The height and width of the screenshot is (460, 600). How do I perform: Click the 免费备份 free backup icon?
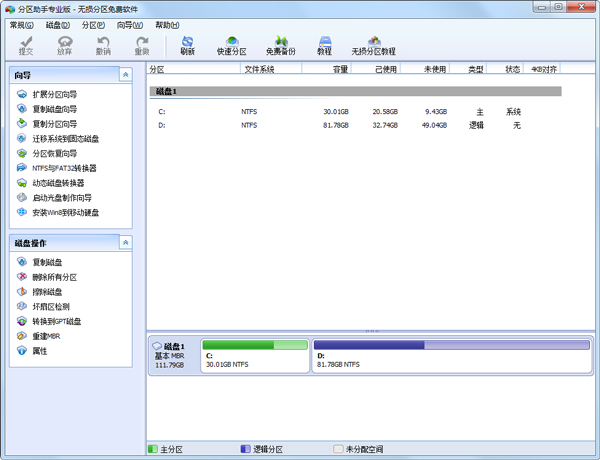pos(280,44)
